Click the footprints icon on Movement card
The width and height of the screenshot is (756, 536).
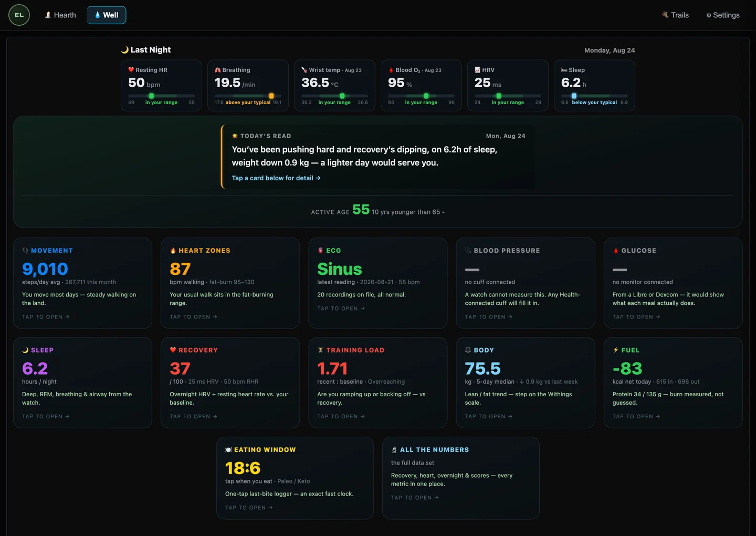coord(25,251)
